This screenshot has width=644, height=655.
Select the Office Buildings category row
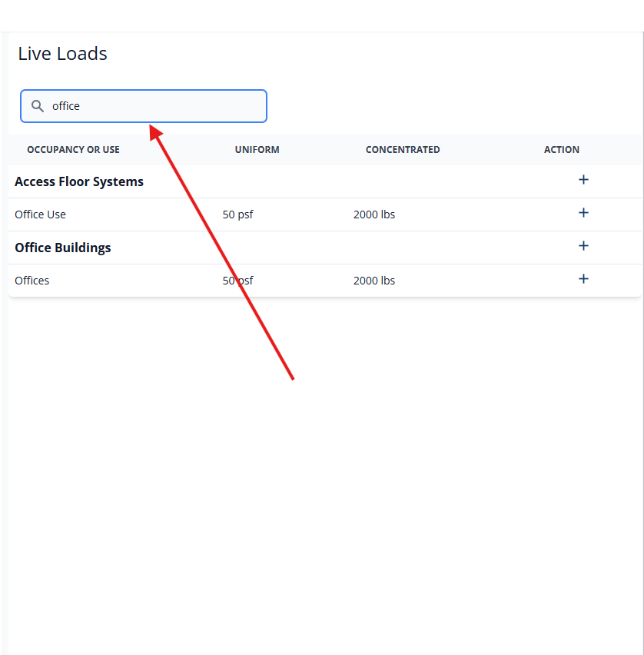tap(63, 248)
